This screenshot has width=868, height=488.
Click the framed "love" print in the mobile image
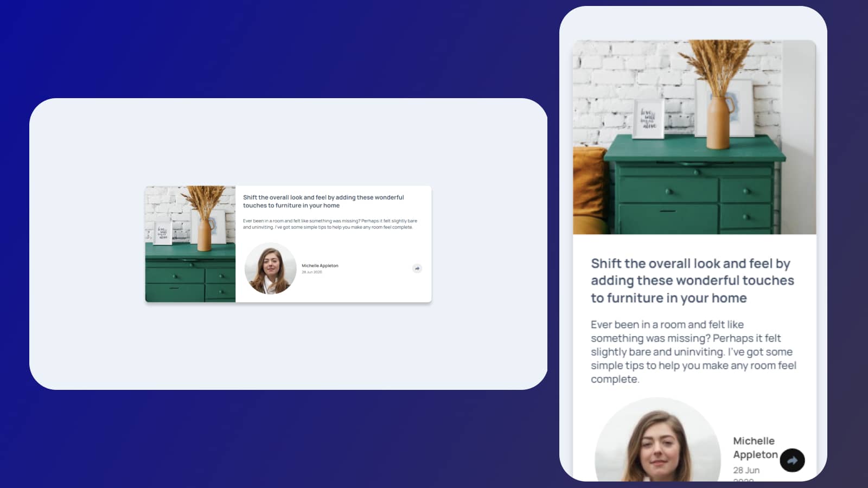click(x=648, y=118)
